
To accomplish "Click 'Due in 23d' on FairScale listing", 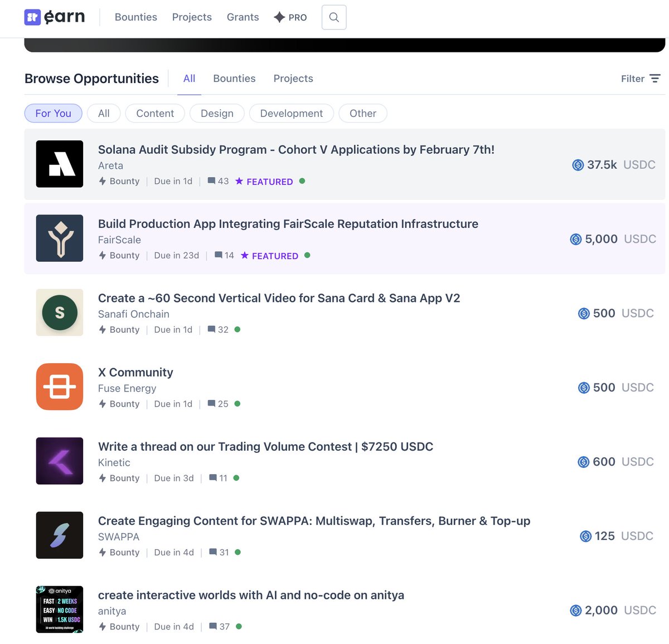I will pos(177,255).
